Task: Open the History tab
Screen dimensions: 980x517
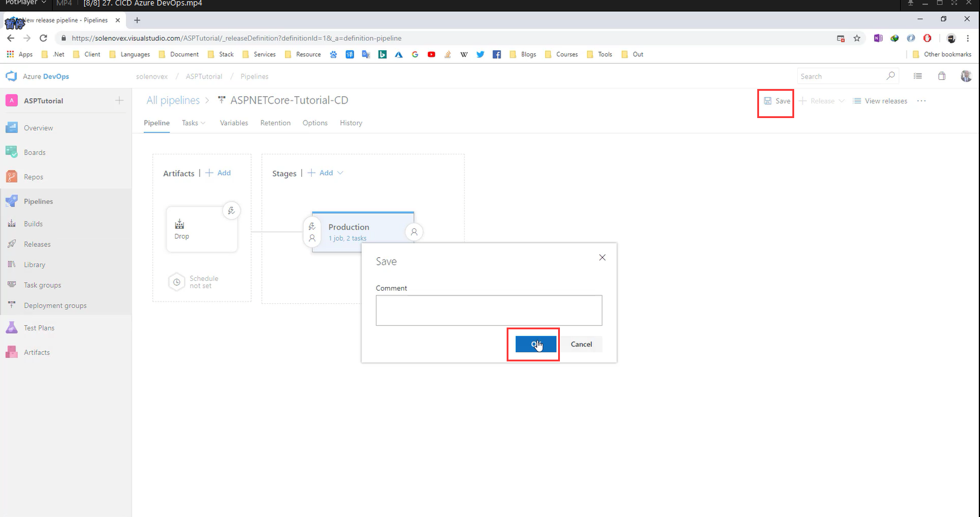Action: click(x=351, y=123)
